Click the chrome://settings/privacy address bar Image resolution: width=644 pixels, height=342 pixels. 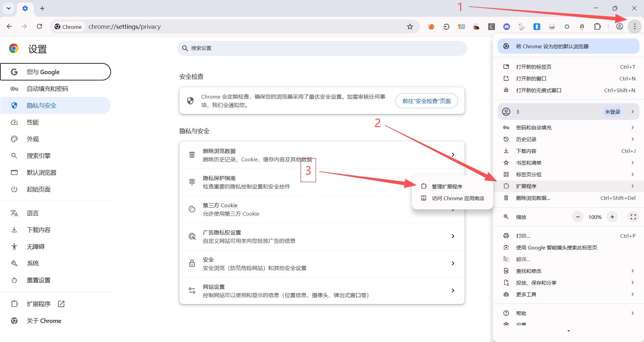[x=235, y=26]
